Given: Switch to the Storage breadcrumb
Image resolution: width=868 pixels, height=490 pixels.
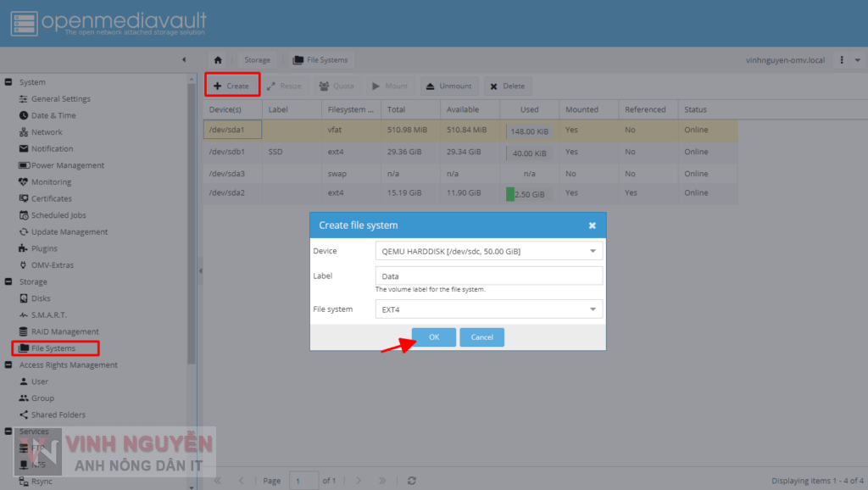Looking at the screenshot, I should [x=257, y=59].
